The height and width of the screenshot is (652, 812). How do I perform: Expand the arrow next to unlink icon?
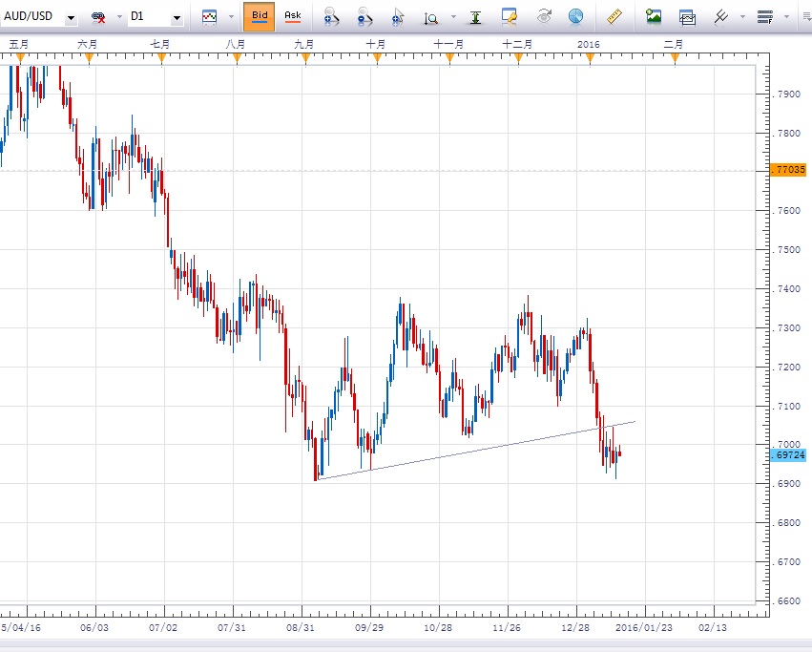(119, 17)
